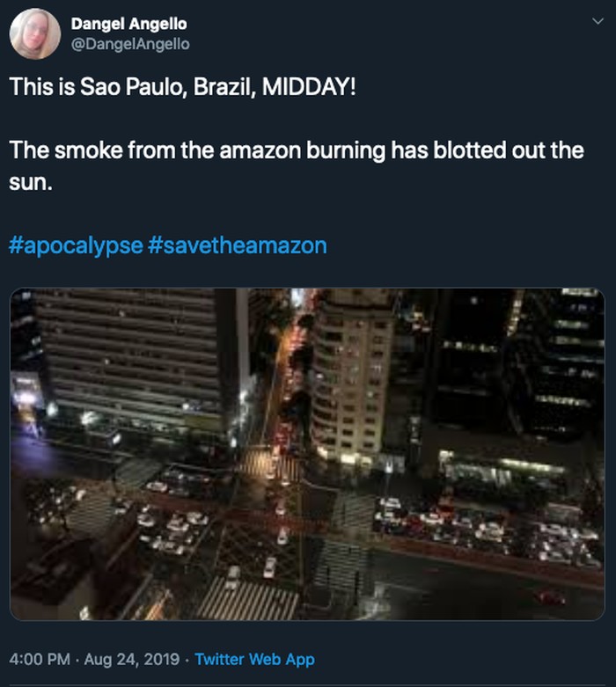Image resolution: width=616 pixels, height=687 pixels.
Task: Open Dangel Angello's profile avatar
Action: tap(35, 33)
